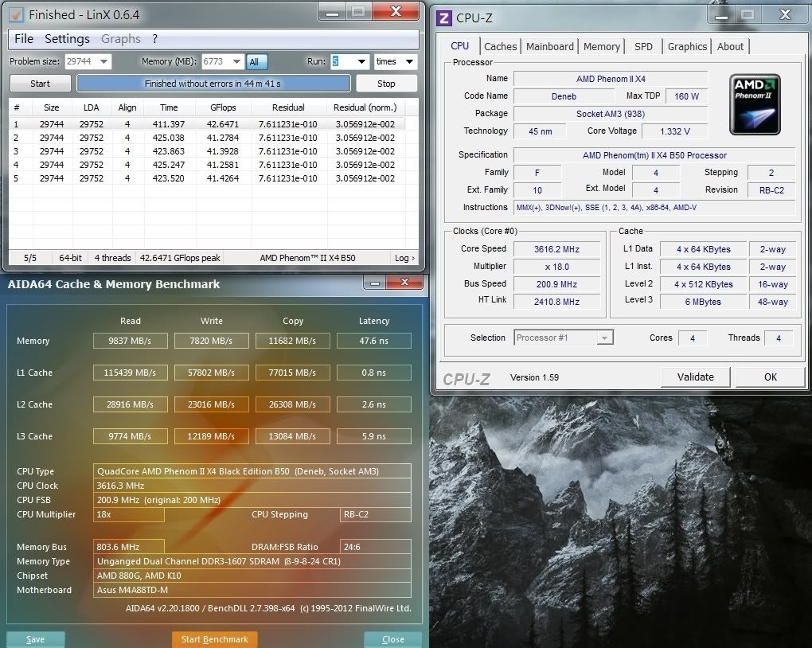Click the Memory Latency 47.6 ns field
812x648 pixels.
pyautogui.click(x=374, y=341)
